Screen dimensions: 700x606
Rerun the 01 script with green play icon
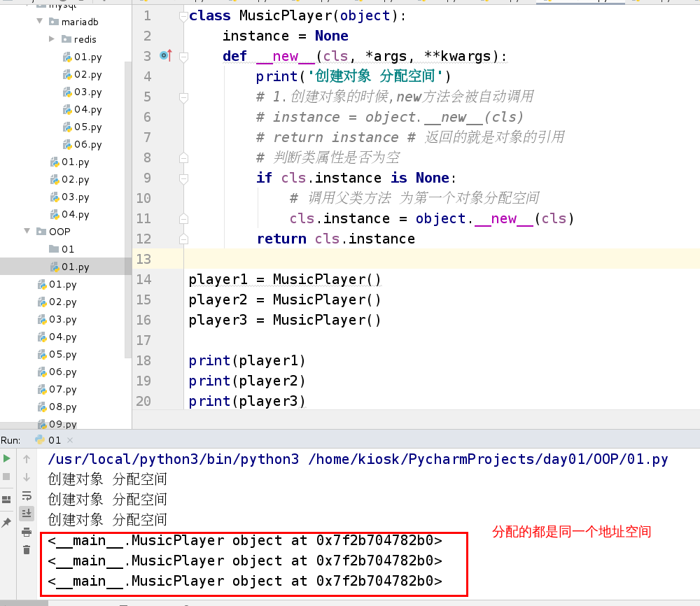coord(7,458)
